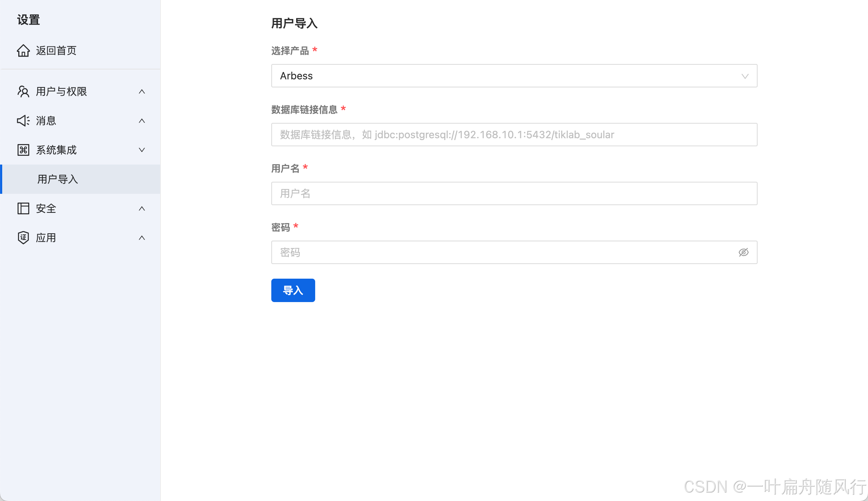Select the 用户导入 submenu item
The height and width of the screenshot is (501, 868).
tap(58, 179)
